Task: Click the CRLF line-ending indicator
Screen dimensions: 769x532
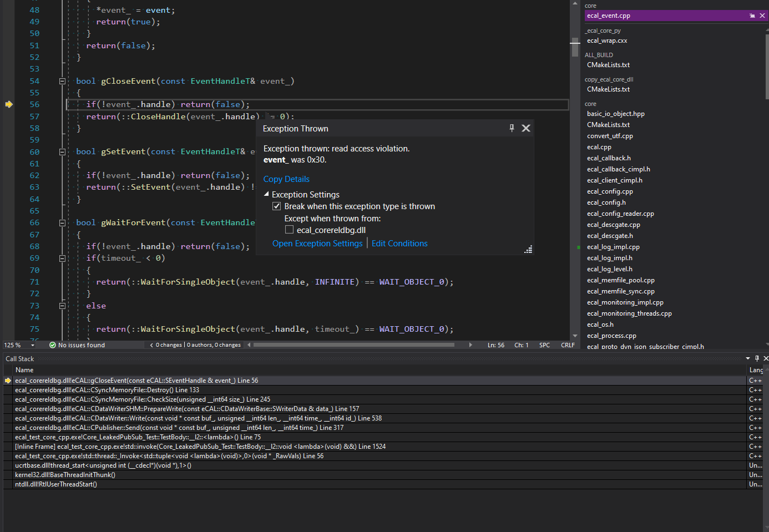Action: pyautogui.click(x=568, y=344)
